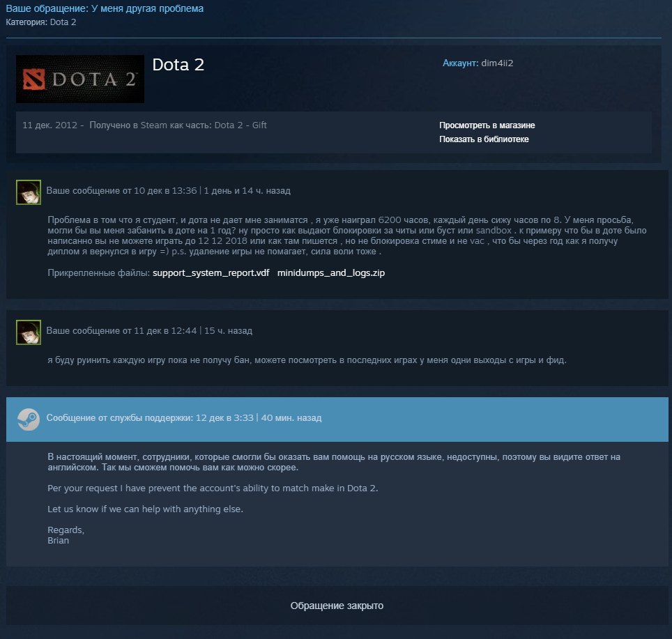Click the Steam support logo icon

click(x=29, y=419)
